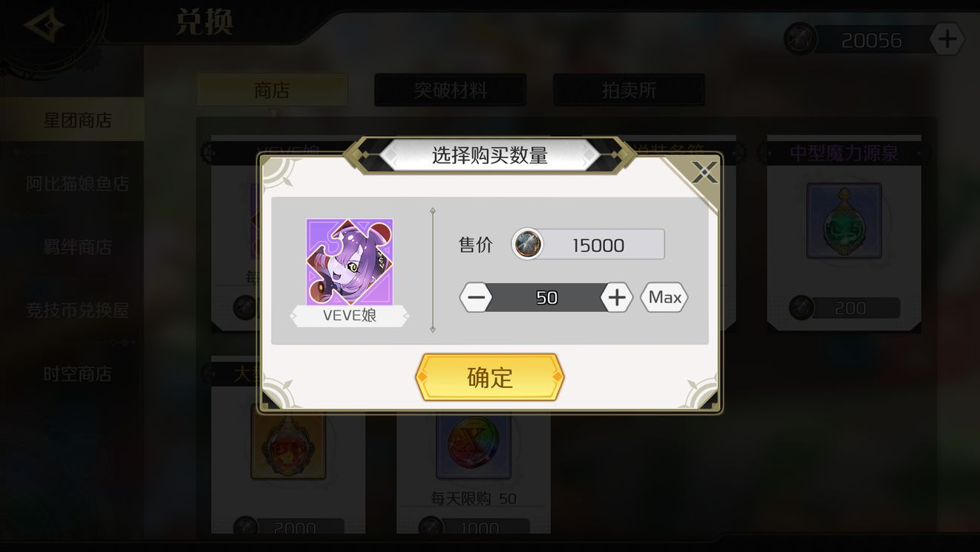Decrease quantity with the minus button
The image size is (980, 552).
pyautogui.click(x=476, y=297)
